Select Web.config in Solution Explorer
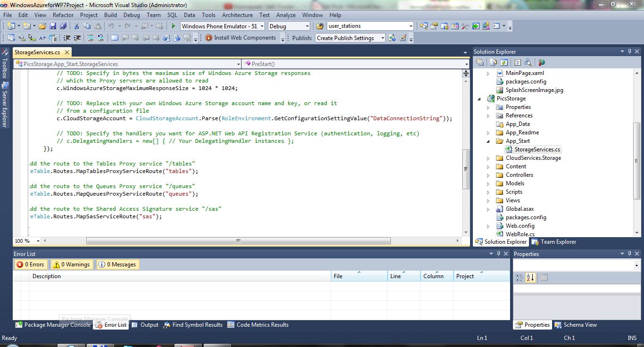The width and height of the screenshot is (644, 347). (x=520, y=226)
